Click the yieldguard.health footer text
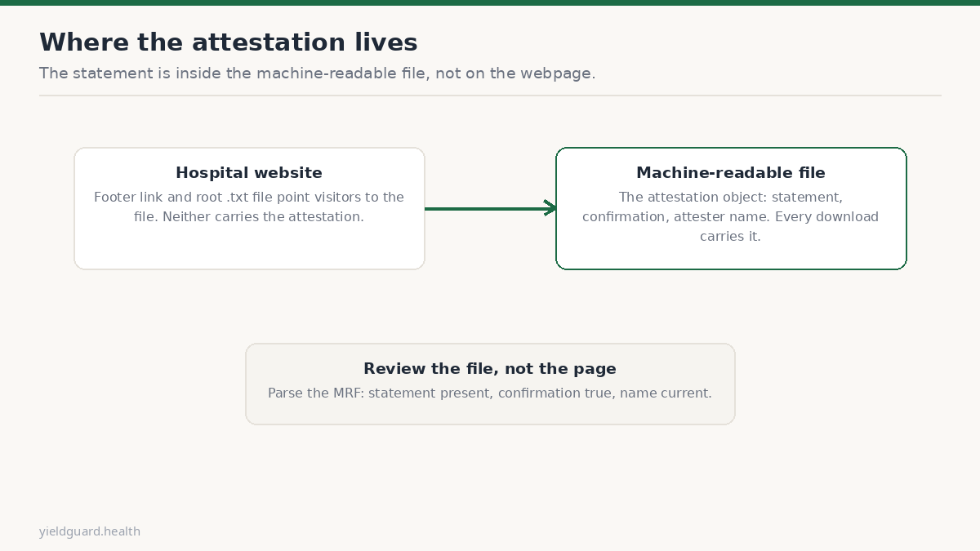The height and width of the screenshot is (551, 980). tap(90, 531)
